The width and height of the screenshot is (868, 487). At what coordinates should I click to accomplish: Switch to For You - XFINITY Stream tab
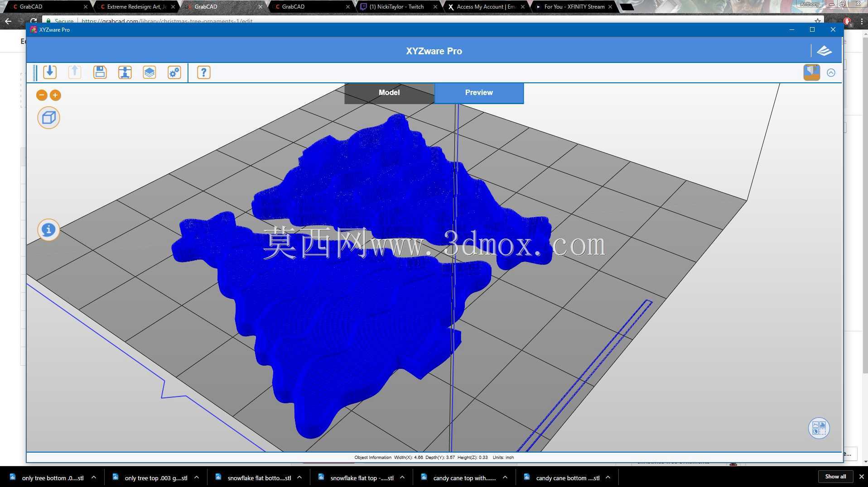point(573,7)
